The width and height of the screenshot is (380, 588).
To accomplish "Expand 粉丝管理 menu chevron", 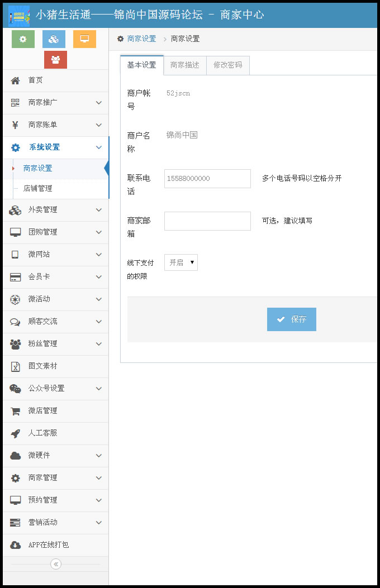I will tap(99, 344).
